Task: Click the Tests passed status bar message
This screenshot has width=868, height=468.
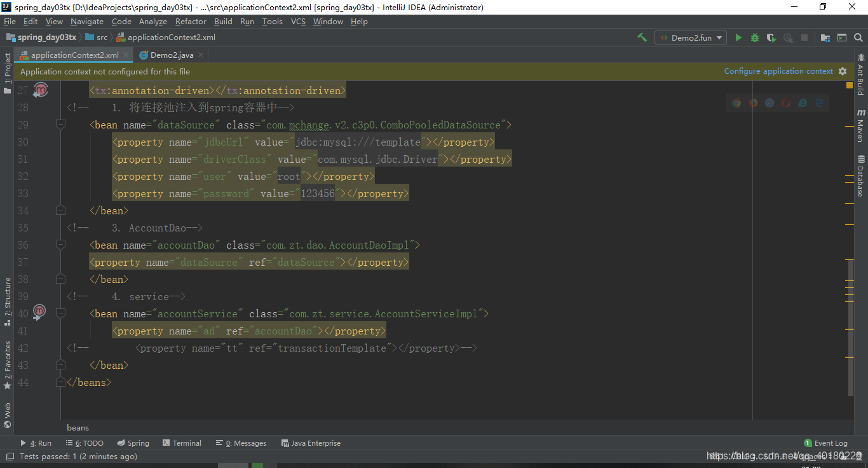Action: (x=78, y=457)
